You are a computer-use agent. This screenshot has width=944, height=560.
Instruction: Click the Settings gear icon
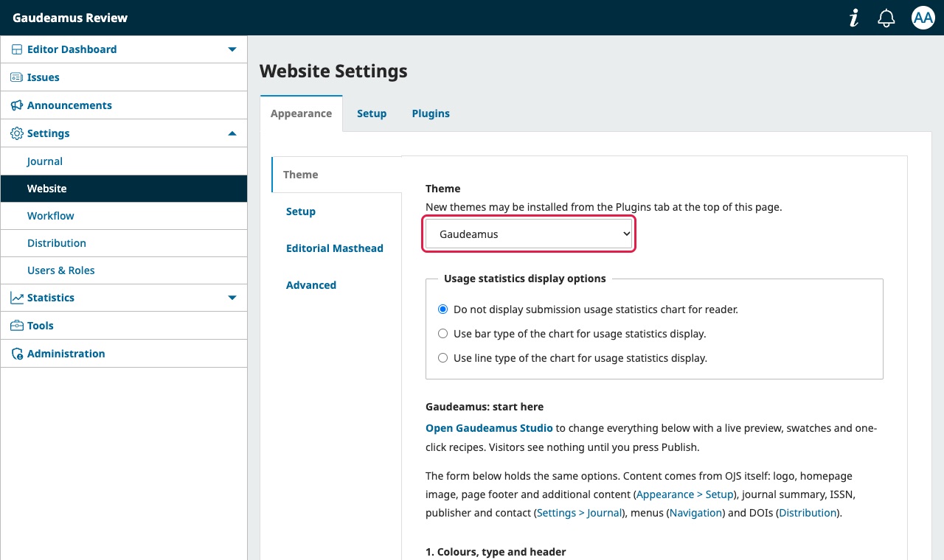(x=17, y=133)
